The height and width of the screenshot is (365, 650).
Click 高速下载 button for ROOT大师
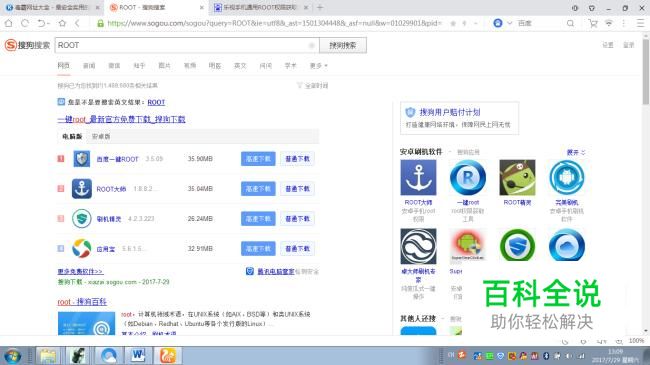(x=258, y=189)
